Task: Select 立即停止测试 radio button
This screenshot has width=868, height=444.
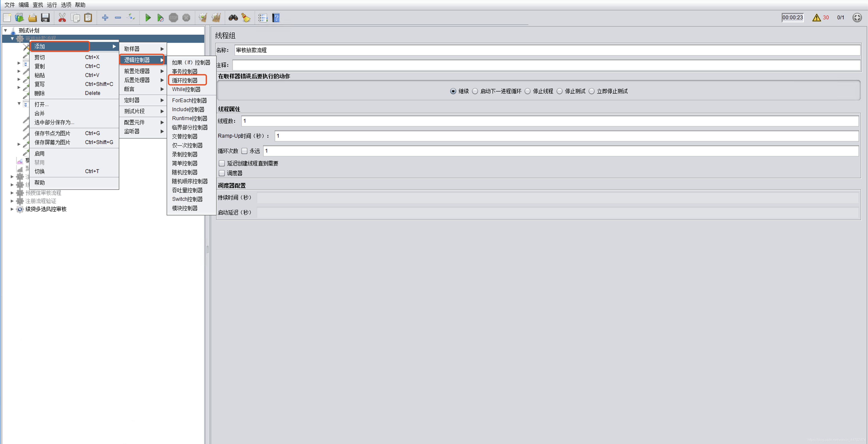Action: click(592, 91)
